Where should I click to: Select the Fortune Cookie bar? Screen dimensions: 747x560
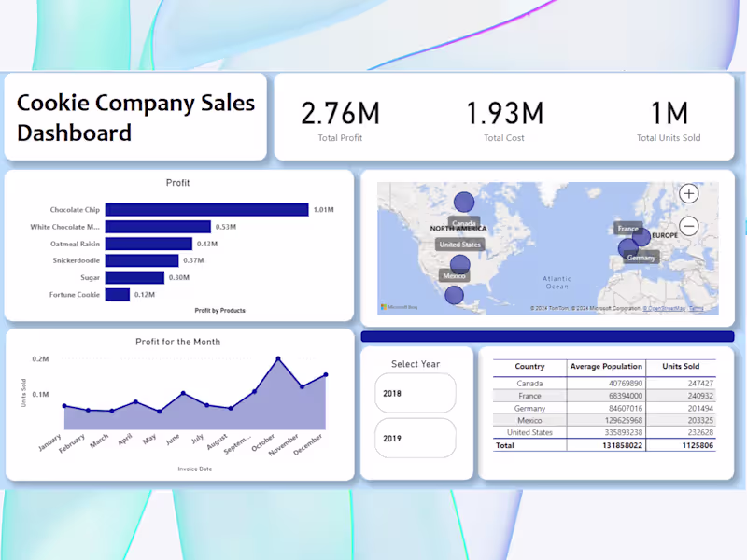point(120,294)
